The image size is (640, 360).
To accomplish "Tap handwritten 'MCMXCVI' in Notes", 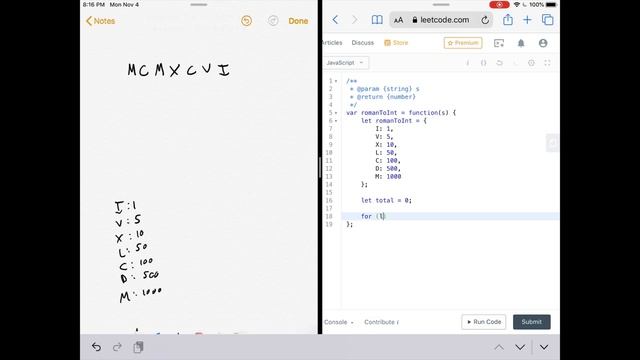I will (x=178, y=70).
